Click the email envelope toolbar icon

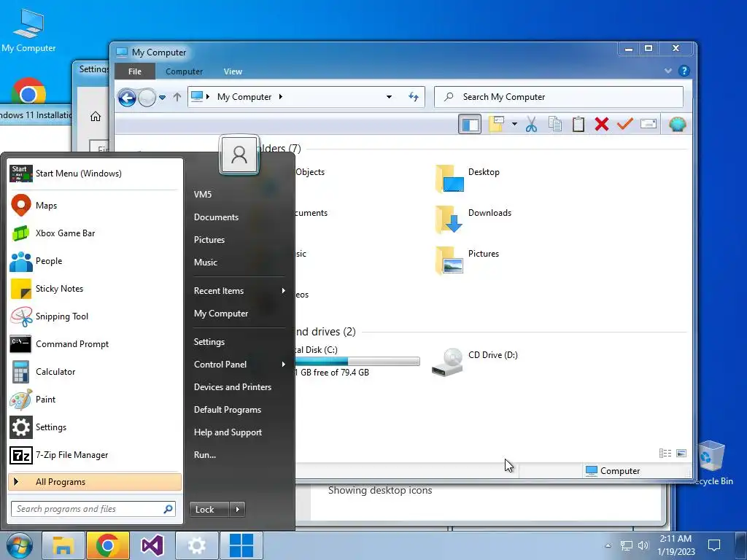(649, 124)
